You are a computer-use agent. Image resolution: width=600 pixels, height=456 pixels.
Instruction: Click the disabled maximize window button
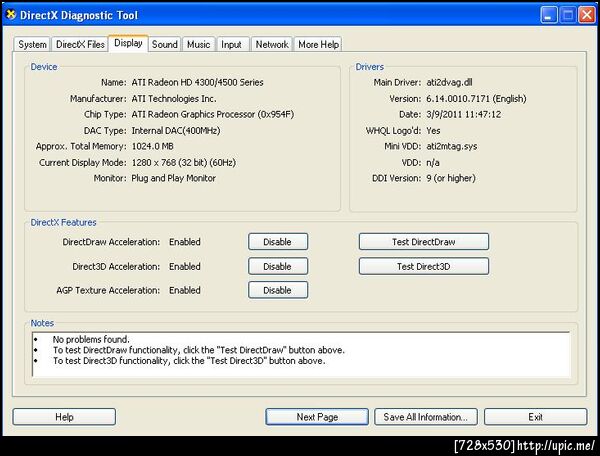568,15
